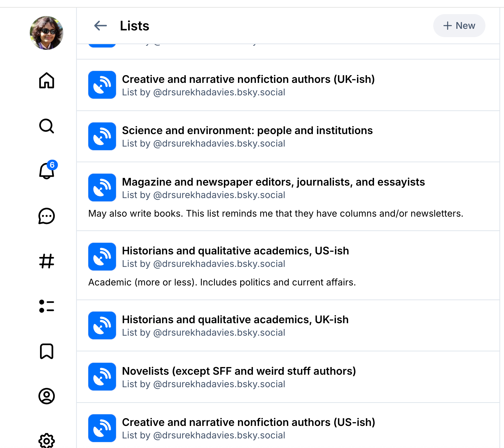This screenshot has height=448, width=504.
Task: Select the Lists sidebar icon
Action: (x=46, y=306)
